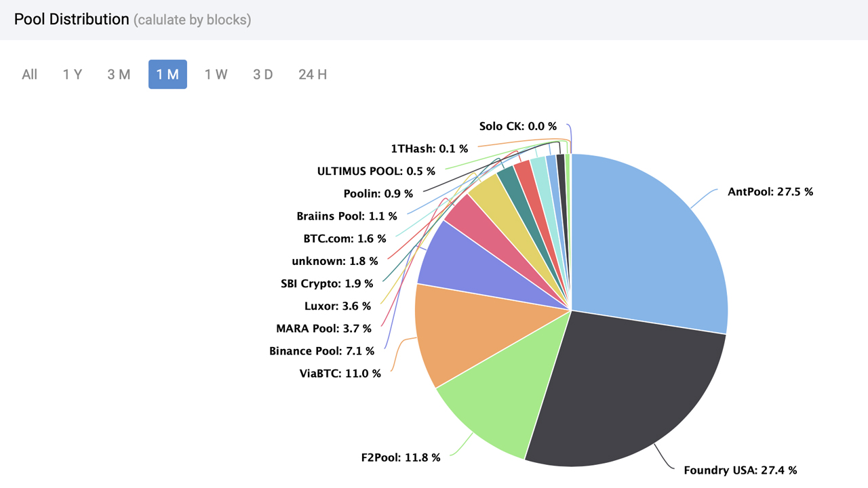The height and width of the screenshot is (488, 868).
Task: Open the All-time pool distribution view
Action: click(29, 75)
